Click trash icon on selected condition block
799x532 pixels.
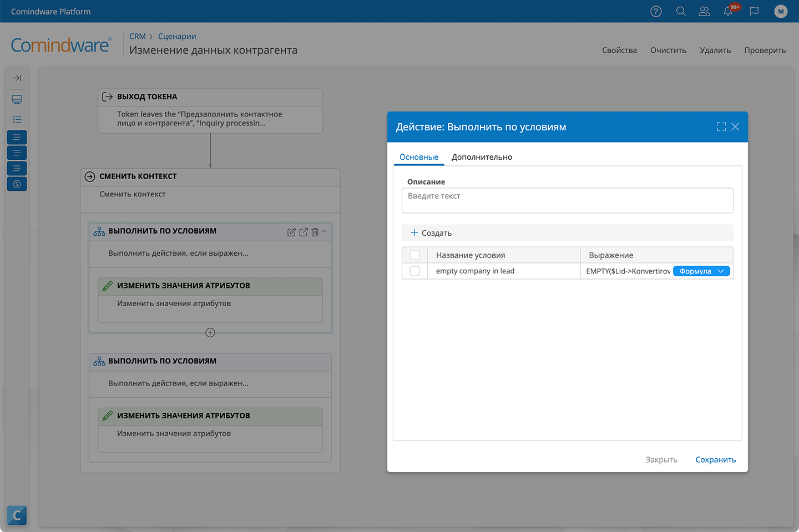(315, 232)
